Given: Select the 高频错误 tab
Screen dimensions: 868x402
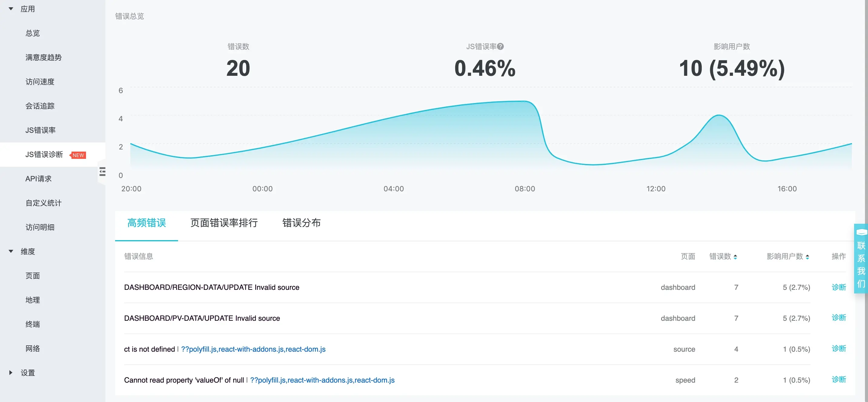Looking at the screenshot, I should (x=147, y=223).
